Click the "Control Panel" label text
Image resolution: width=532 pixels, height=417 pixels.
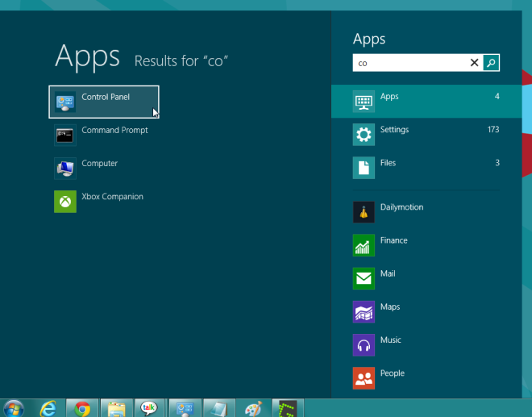(106, 97)
